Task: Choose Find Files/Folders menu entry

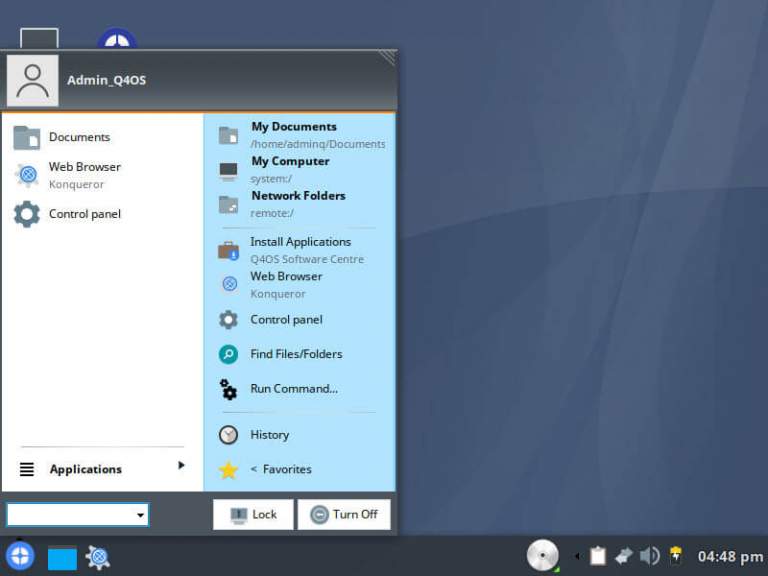Action: click(x=299, y=354)
